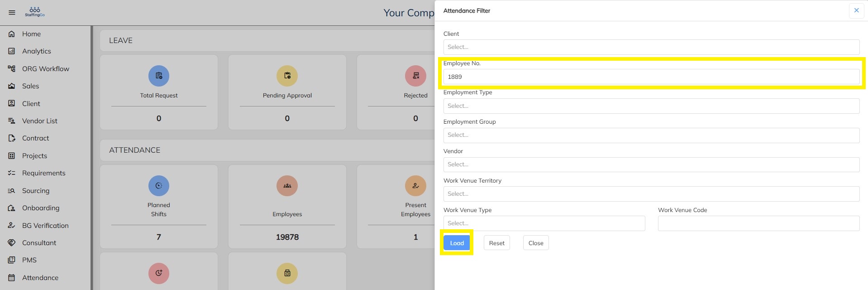This screenshot has width=868, height=290.
Task: Click the Present Employees icon
Action: 415,186
